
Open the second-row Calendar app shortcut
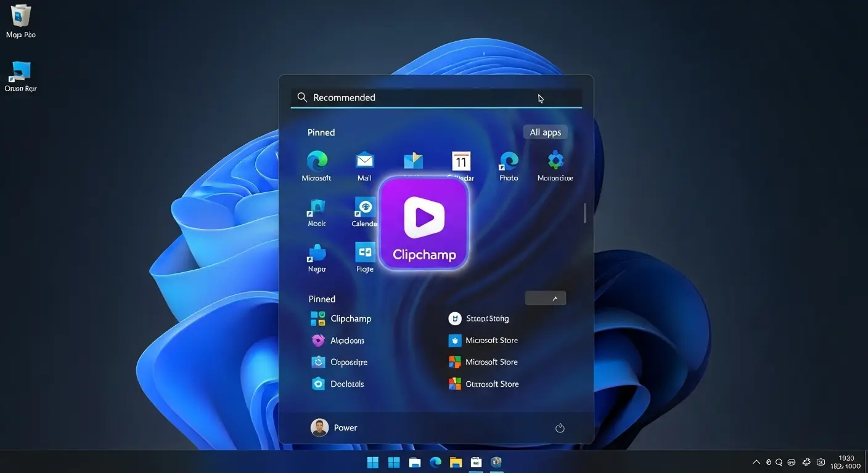[365, 213]
